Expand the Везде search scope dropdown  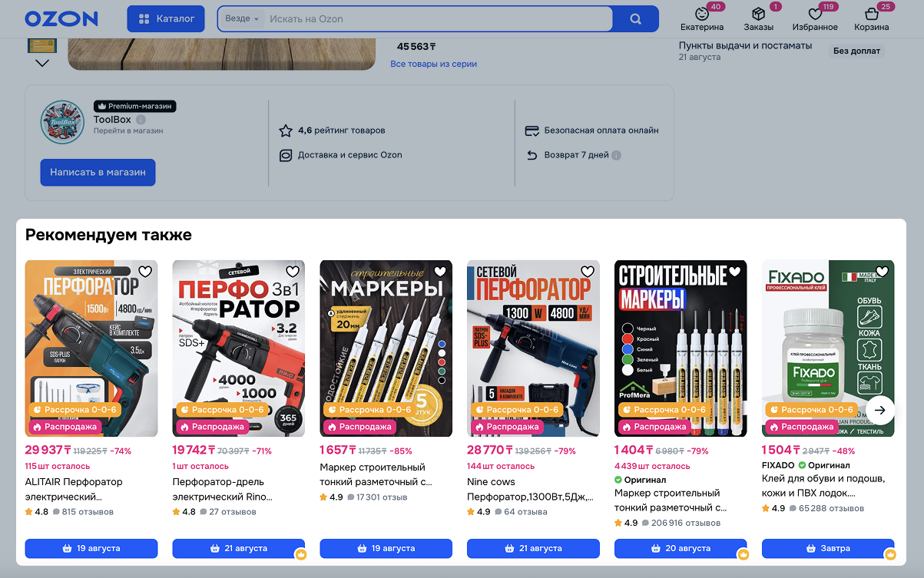(x=242, y=18)
